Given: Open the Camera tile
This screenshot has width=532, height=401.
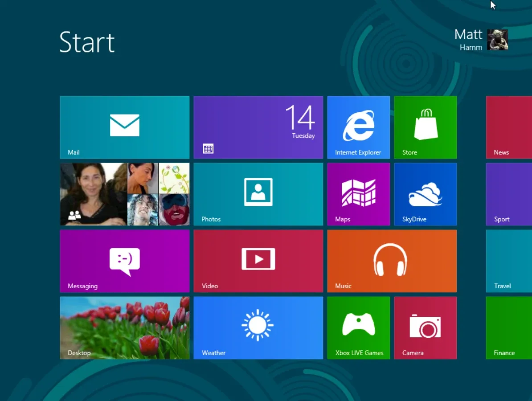Looking at the screenshot, I should tap(426, 328).
